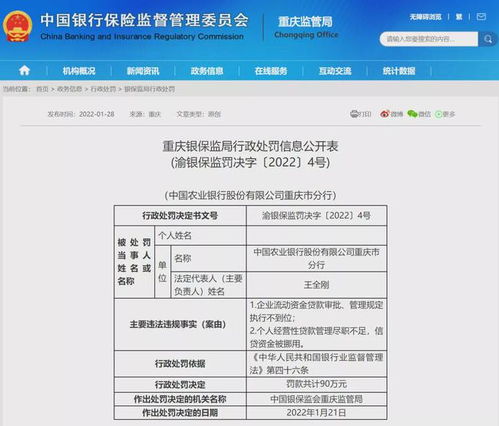The width and height of the screenshot is (499, 426).
Task: Click the home icon in navigation bar
Action: click(x=24, y=70)
